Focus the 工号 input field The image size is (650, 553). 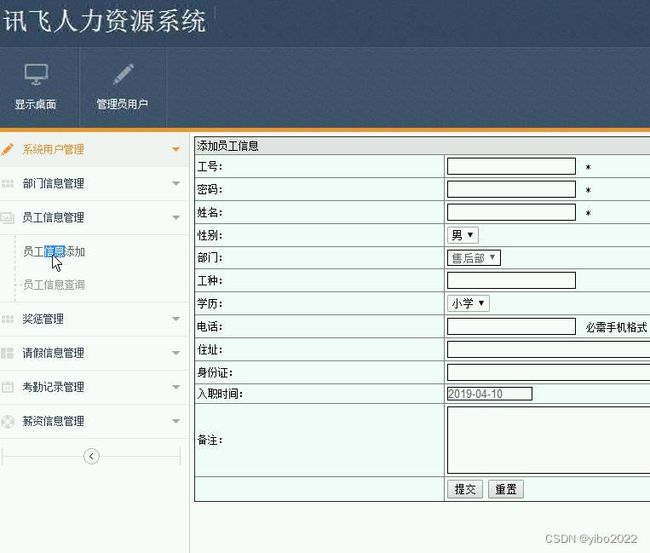tap(511, 166)
